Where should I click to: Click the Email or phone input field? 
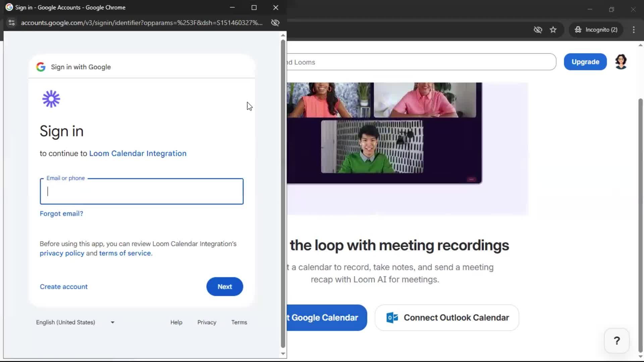[141, 191]
